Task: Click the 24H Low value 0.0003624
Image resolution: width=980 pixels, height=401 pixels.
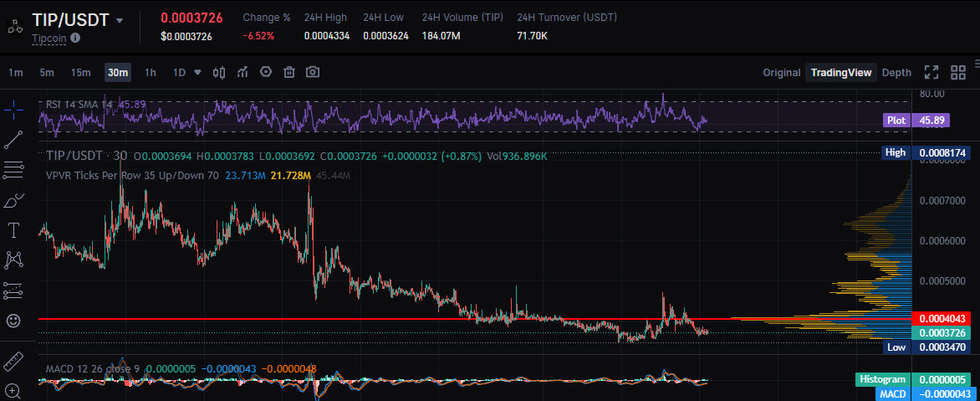Action: 385,36
